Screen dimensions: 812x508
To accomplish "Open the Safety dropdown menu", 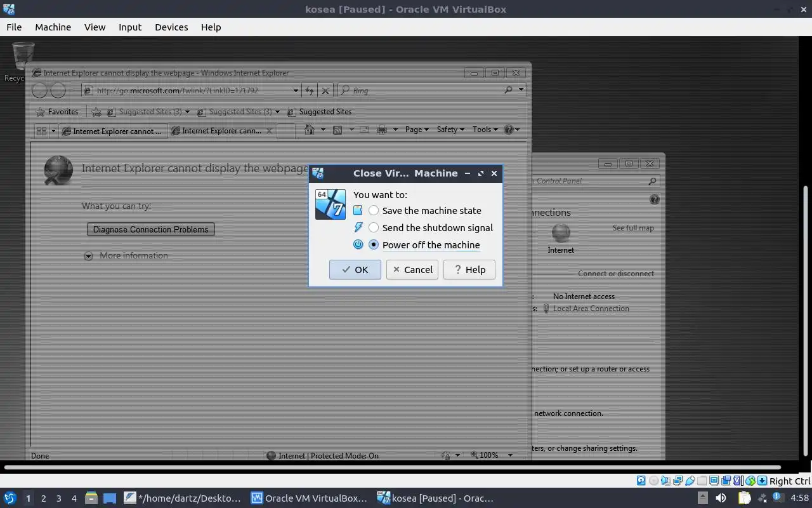I will (450, 130).
